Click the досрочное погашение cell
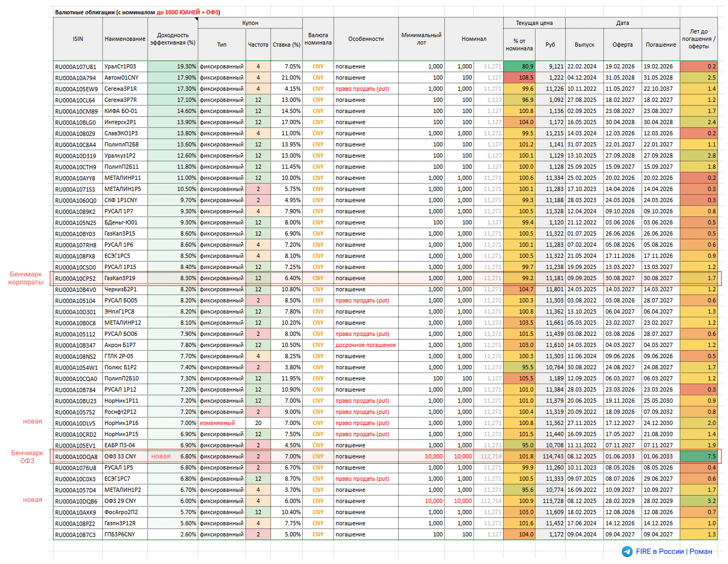Image resolution: width=728 pixels, height=564 pixels. (x=365, y=345)
